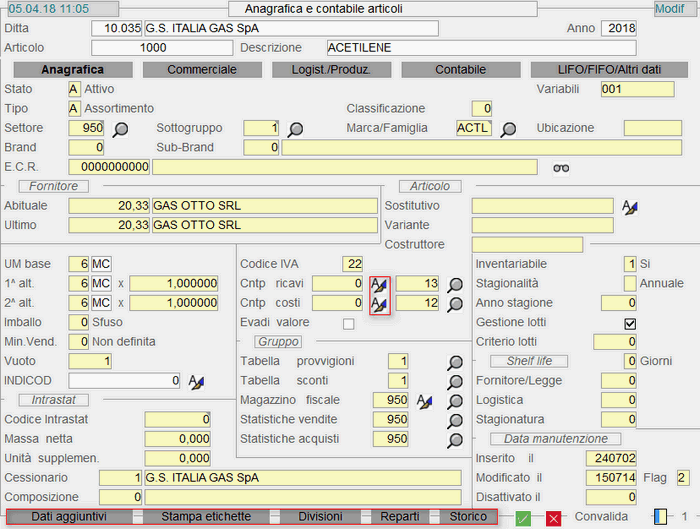
Task: Enable the Evadi valore checkbox
Action: pos(348,323)
